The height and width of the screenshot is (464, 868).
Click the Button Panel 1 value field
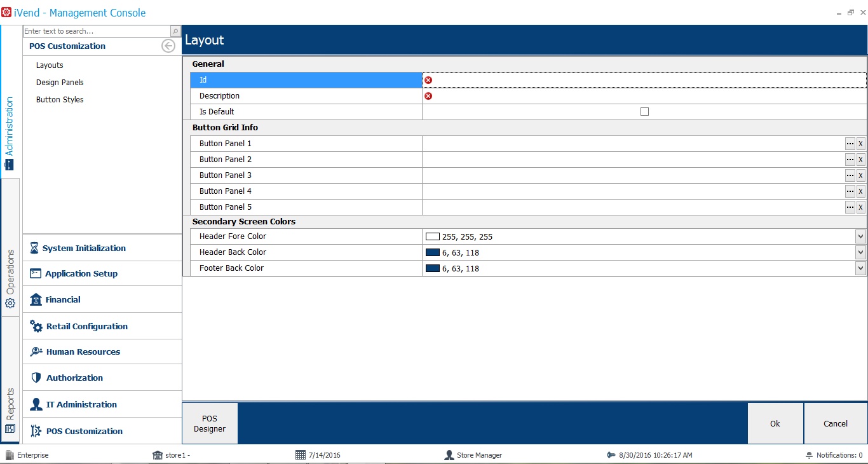pyautogui.click(x=634, y=144)
